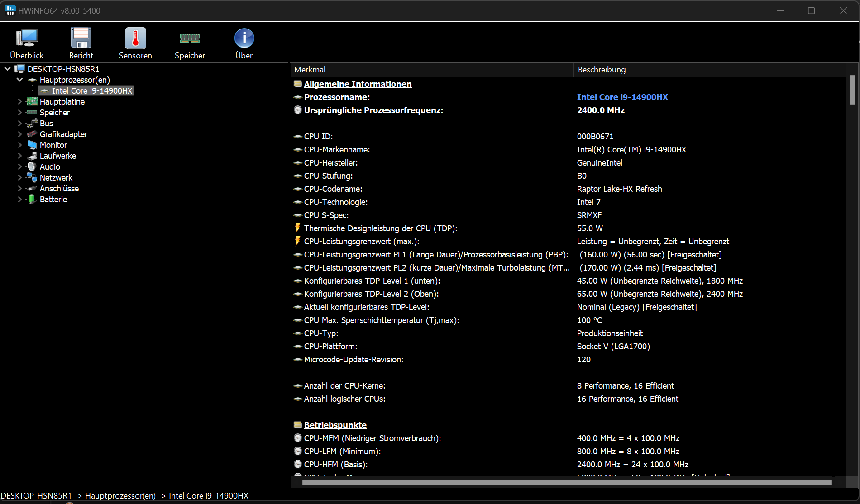Click the Anschlüsse ports icon
This screenshot has height=504, width=860.
point(32,188)
